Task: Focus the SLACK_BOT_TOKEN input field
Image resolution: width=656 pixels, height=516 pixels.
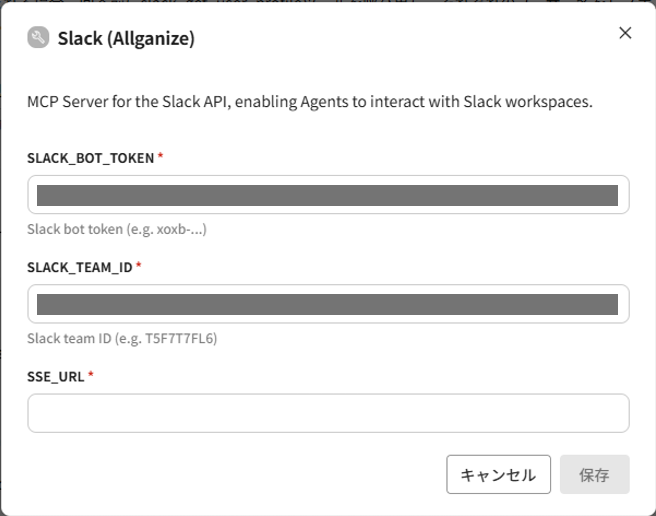Action: 328,195
